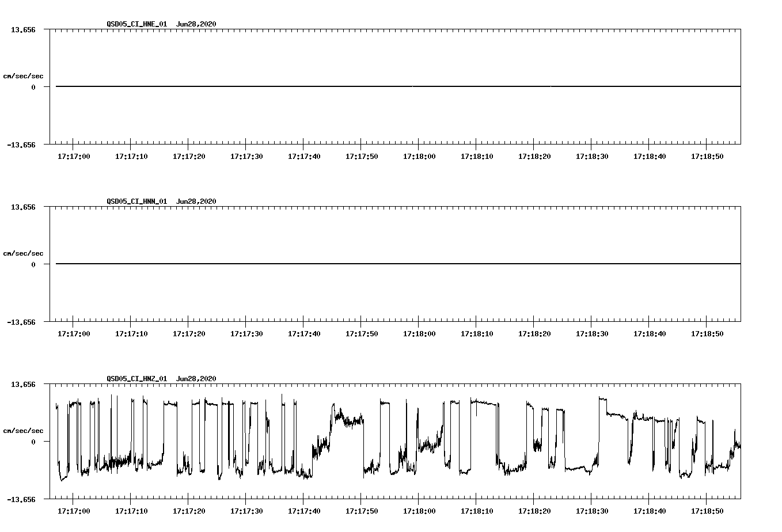Image resolution: width=782 pixels, height=532 pixels.
Task: Click 17:18:50 time label under HNE plot
Action: [707, 157]
